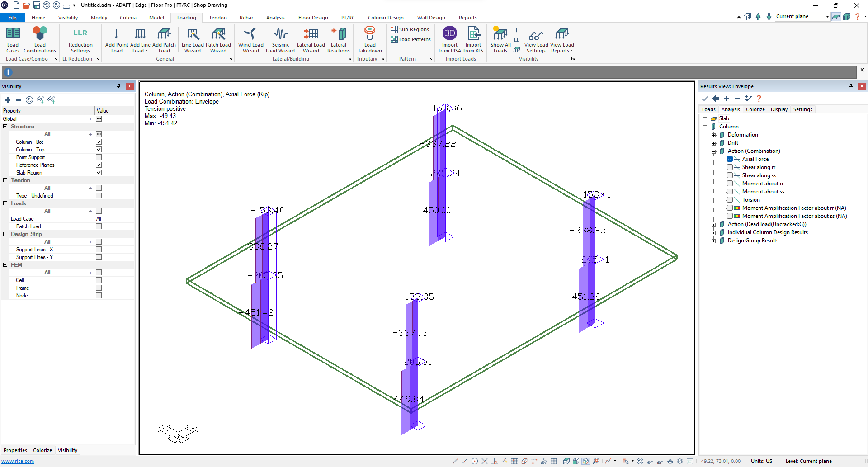Switch to the Floor Design ribbon tab

click(313, 18)
